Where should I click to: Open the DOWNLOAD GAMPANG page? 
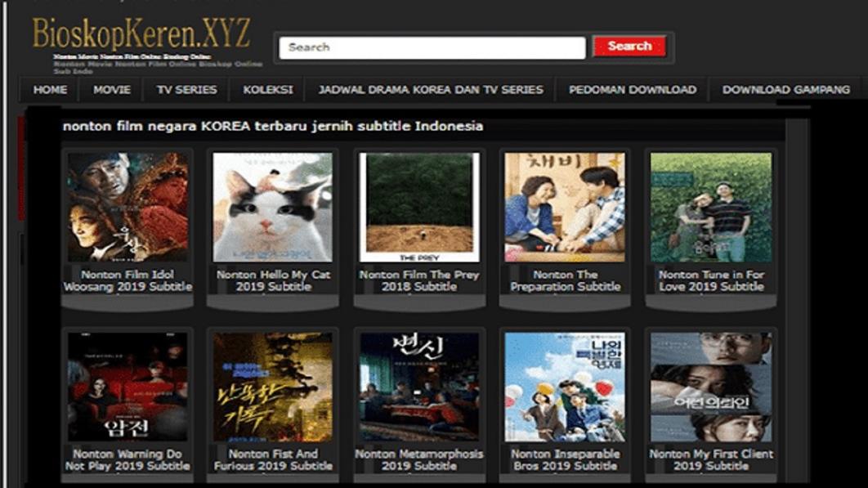(x=785, y=91)
